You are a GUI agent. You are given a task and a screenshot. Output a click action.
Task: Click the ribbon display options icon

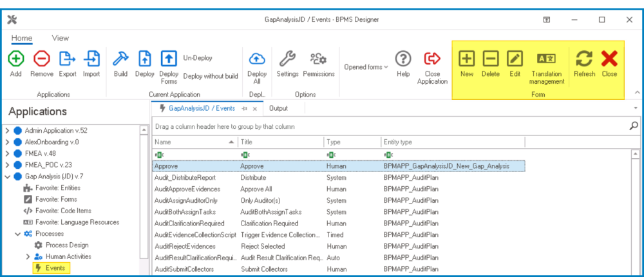pos(547,19)
